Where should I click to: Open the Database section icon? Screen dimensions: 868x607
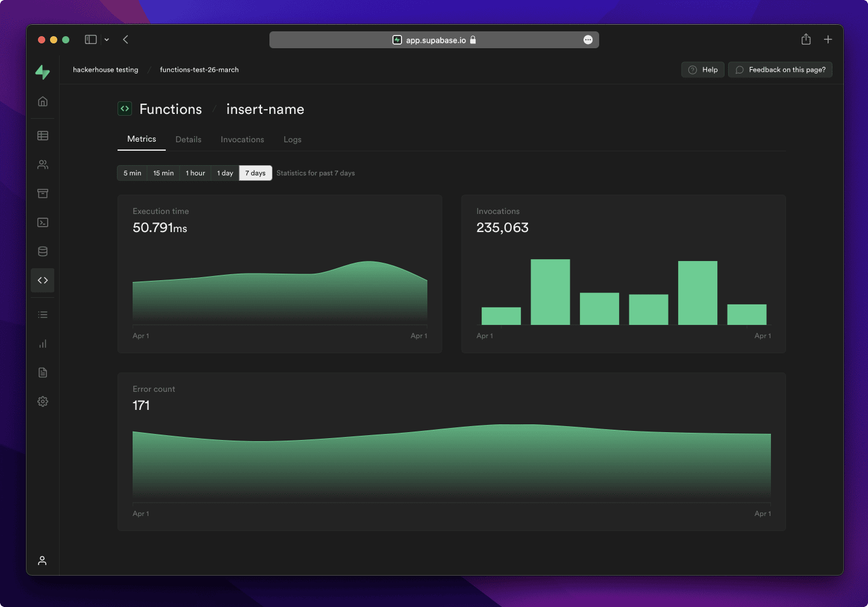tap(42, 251)
